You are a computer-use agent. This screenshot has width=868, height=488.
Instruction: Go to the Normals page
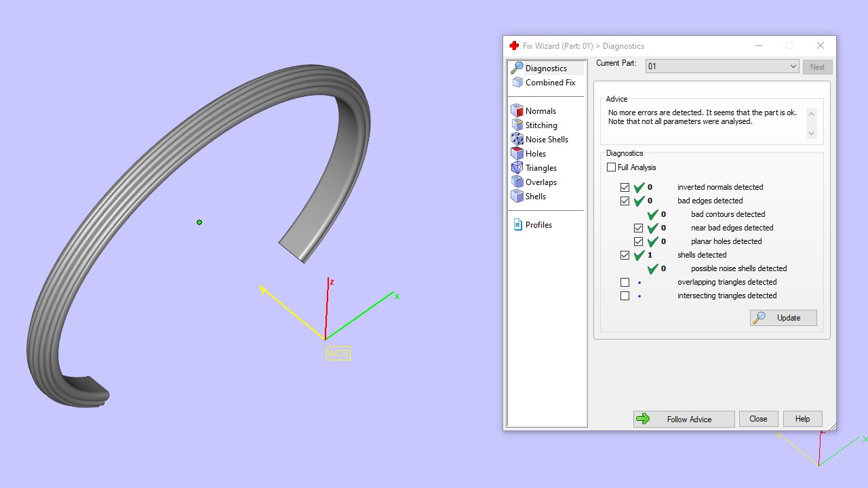pos(540,110)
